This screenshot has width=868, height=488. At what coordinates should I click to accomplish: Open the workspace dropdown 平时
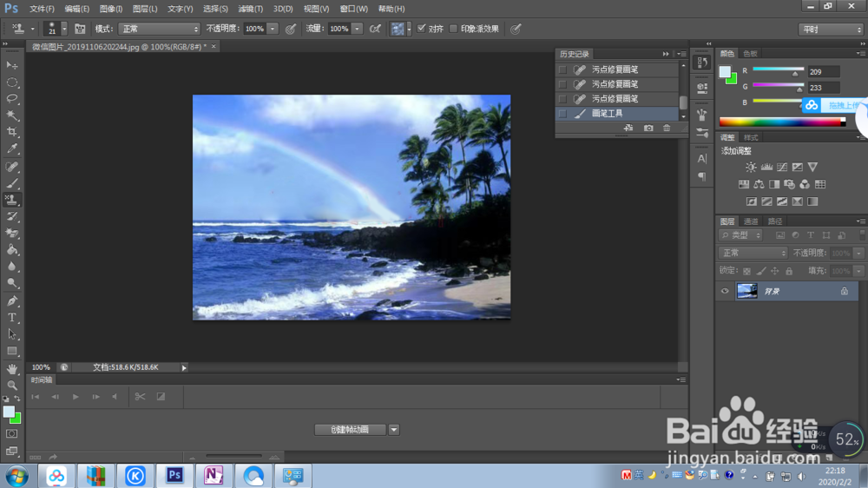pyautogui.click(x=831, y=30)
